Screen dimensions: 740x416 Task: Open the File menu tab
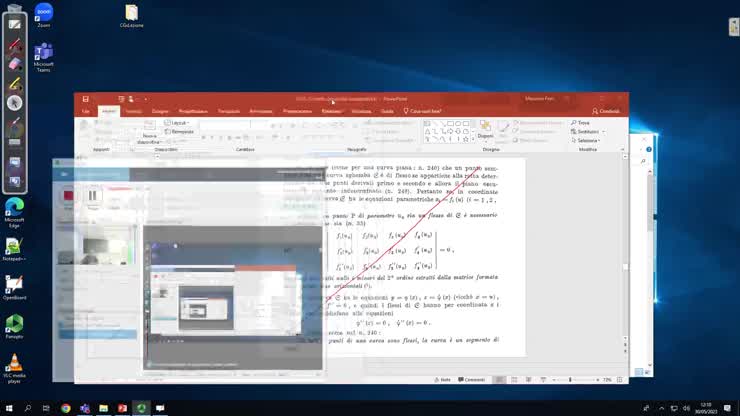coord(86,111)
